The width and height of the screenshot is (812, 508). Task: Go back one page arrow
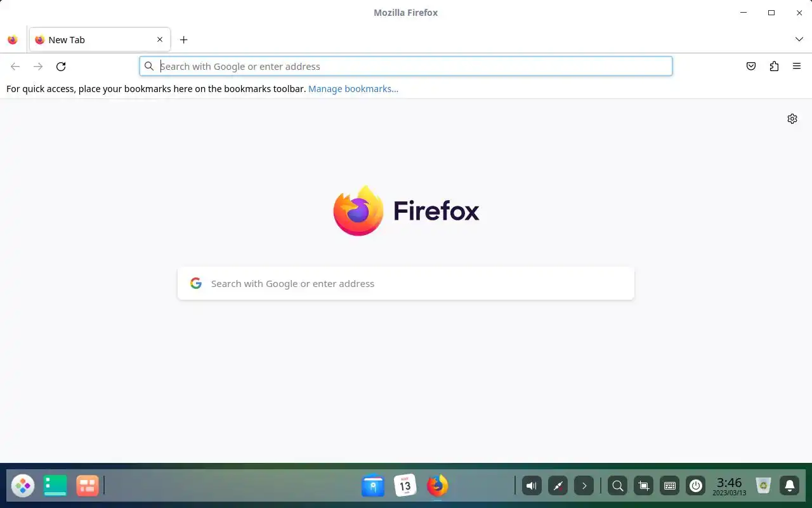click(x=15, y=66)
